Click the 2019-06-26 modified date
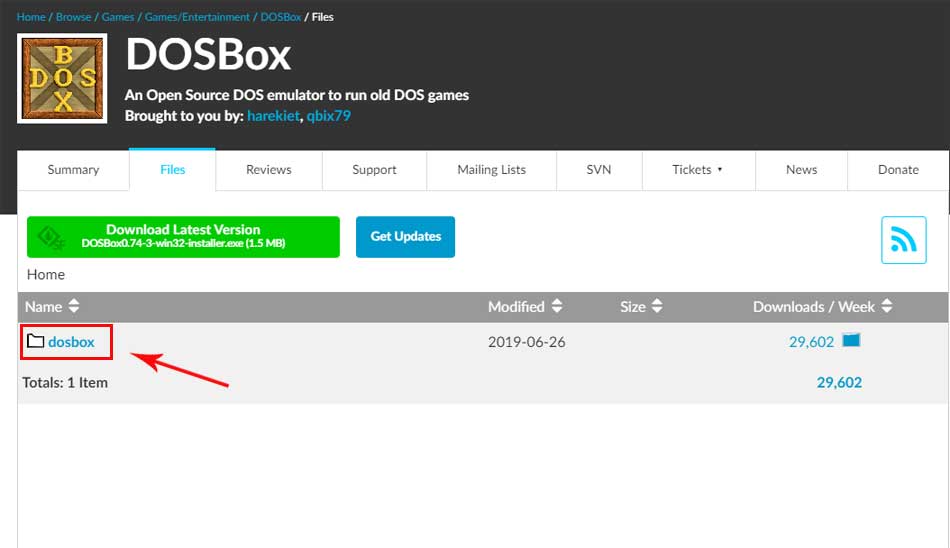Screen dimensions: 950x548 click(x=526, y=342)
